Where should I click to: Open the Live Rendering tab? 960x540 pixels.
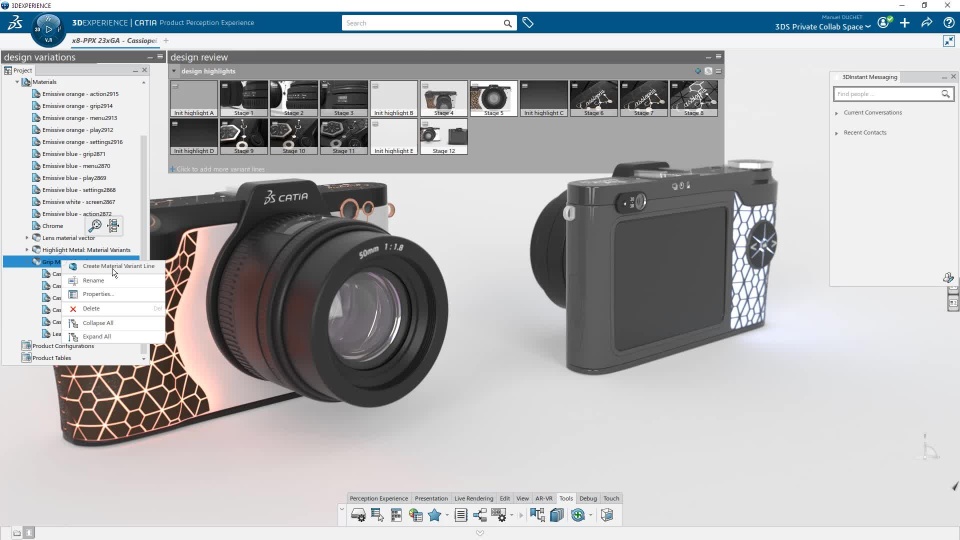pyautogui.click(x=473, y=498)
